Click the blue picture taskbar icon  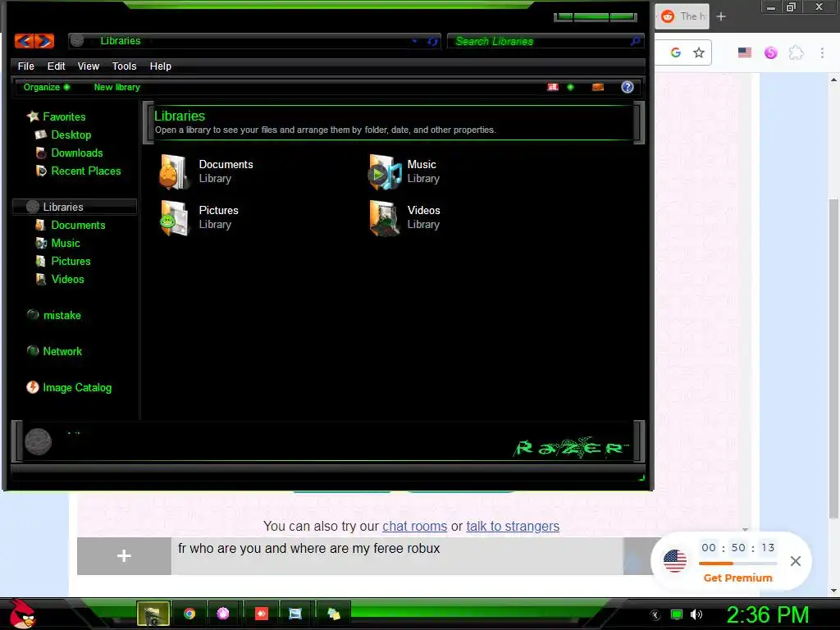pos(295,614)
